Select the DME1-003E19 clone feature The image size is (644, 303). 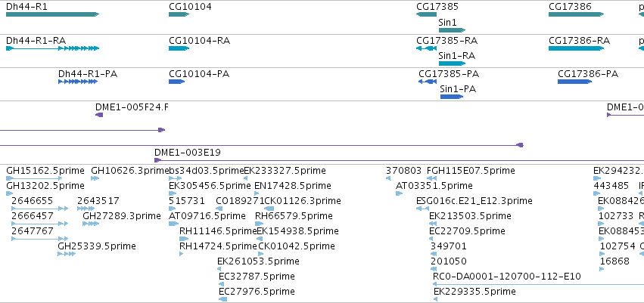(x=400, y=160)
